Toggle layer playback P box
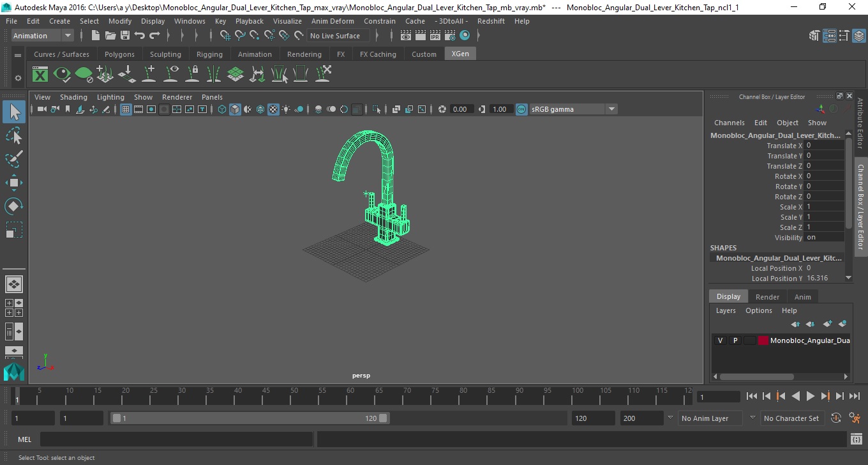The width and height of the screenshot is (868, 465). tap(735, 340)
